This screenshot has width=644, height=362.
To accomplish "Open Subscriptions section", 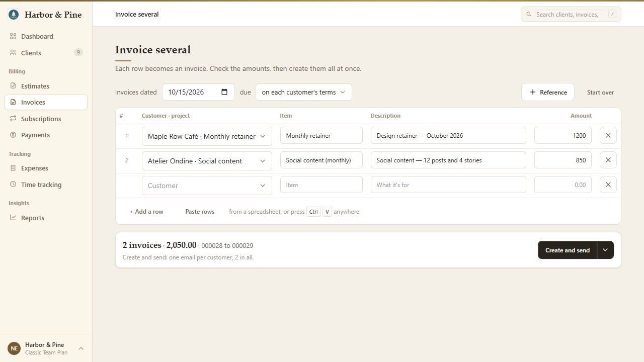I will click(46, 119).
